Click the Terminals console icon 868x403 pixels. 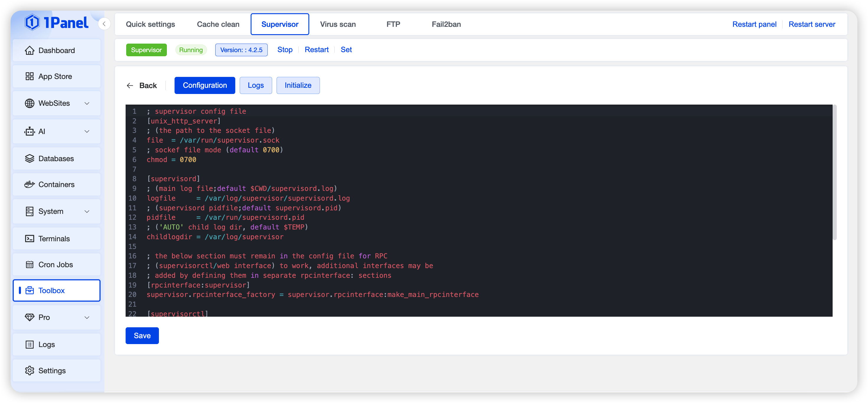pos(29,239)
